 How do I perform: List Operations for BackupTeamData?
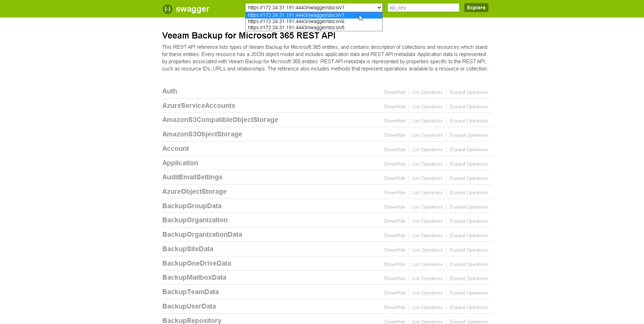[427, 293]
